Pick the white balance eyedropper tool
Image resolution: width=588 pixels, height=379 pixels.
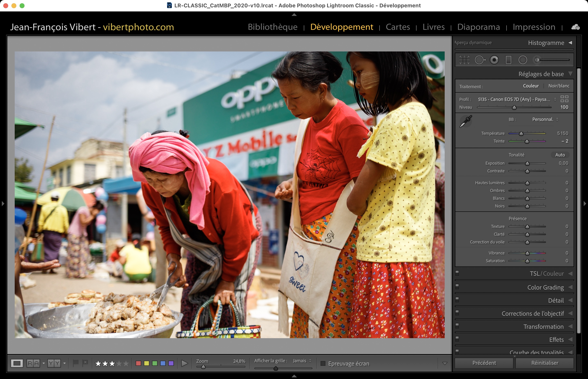tap(465, 121)
